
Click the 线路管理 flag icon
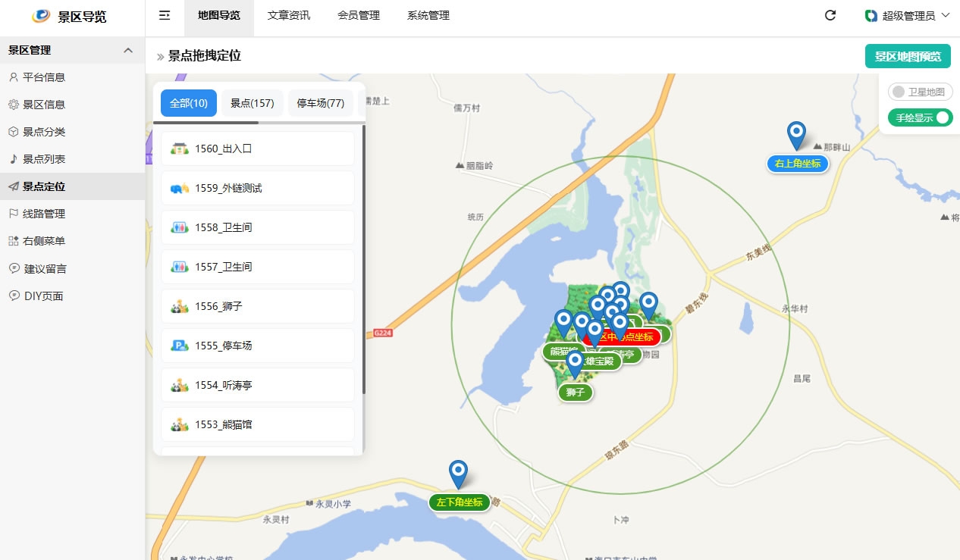tap(14, 214)
